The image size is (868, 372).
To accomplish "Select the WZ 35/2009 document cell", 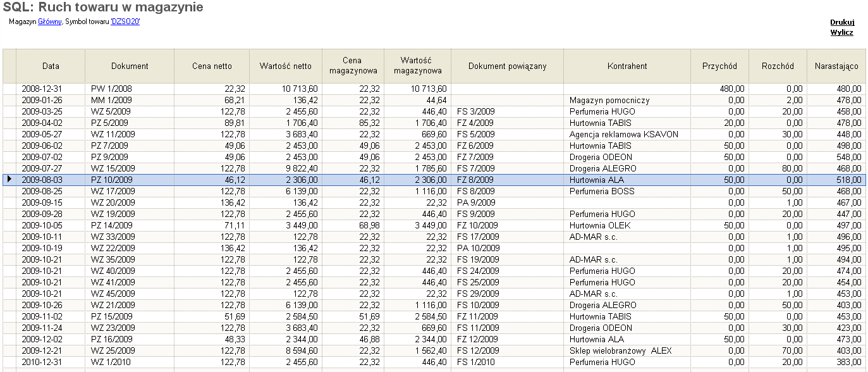I will [x=130, y=259].
